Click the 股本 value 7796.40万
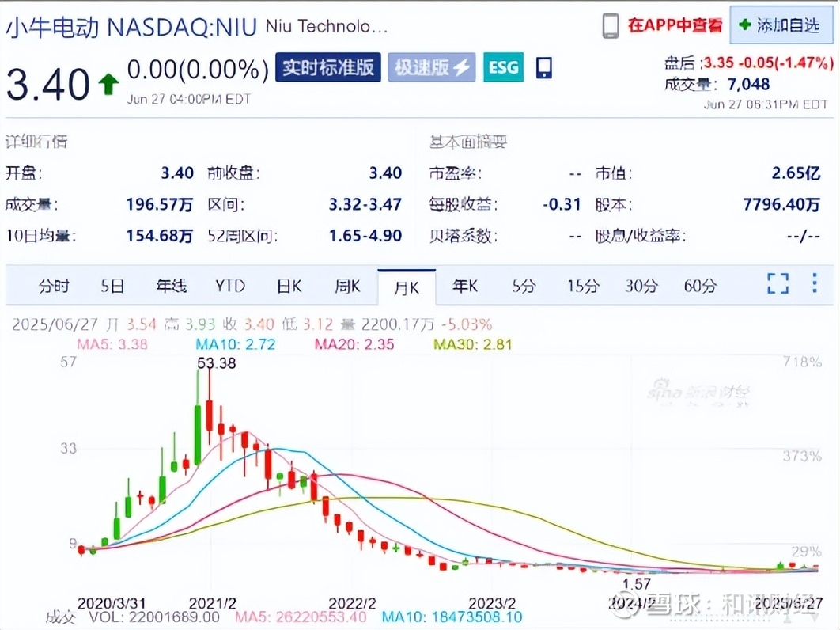 pos(781,204)
